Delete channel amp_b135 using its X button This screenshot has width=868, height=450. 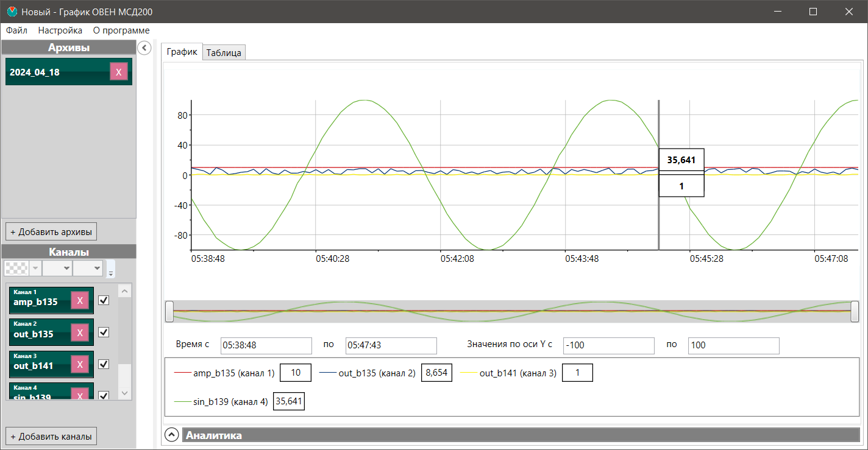click(x=80, y=301)
